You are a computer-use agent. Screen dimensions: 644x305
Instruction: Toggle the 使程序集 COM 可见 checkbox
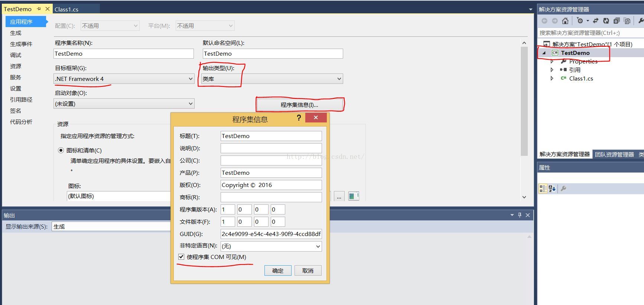tap(181, 257)
